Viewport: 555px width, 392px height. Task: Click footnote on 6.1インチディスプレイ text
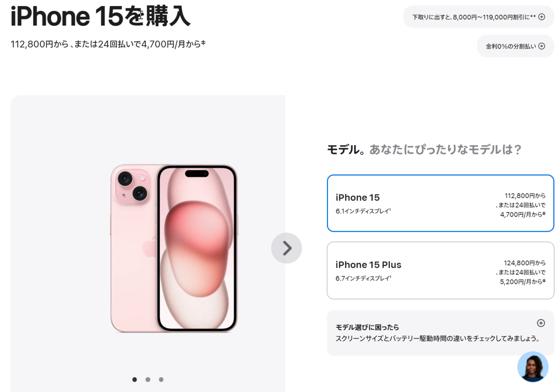point(390,210)
